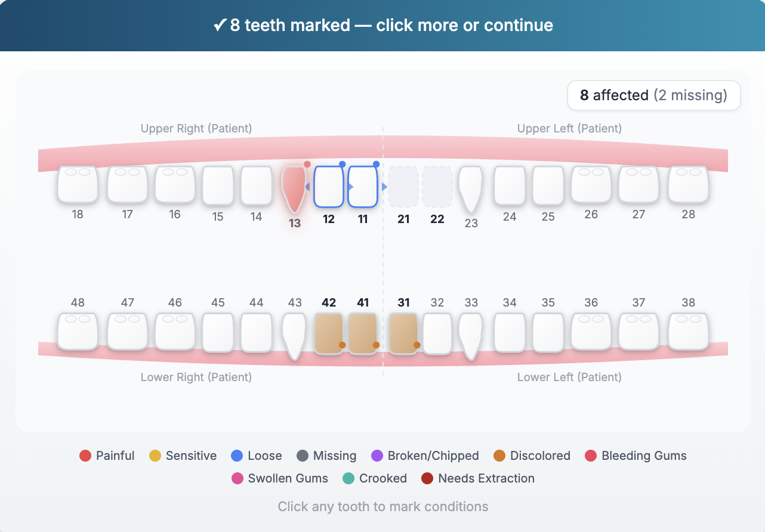Viewport: 765px width, 532px height.
Task: Select the Sensitive legend option
Action: coord(183,456)
